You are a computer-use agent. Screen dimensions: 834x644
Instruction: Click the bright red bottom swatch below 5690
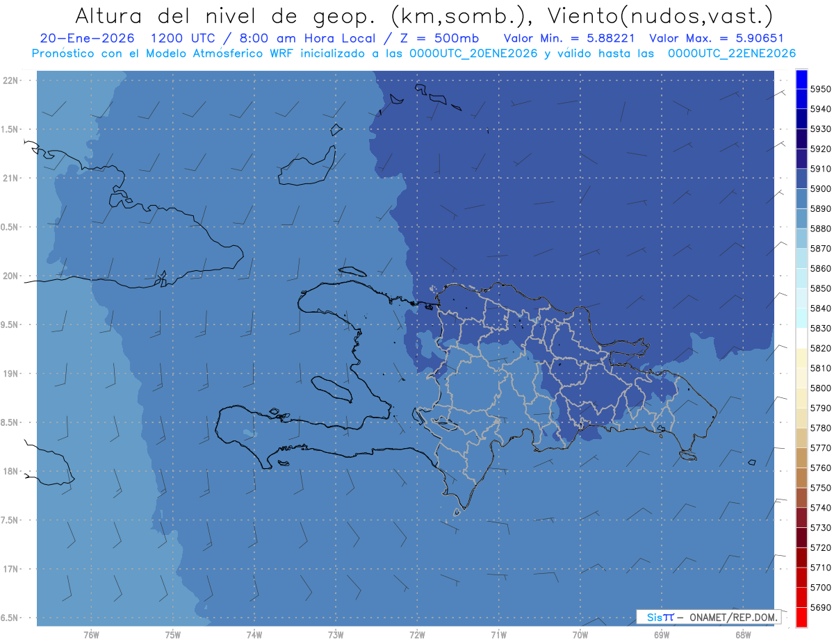pos(801,617)
